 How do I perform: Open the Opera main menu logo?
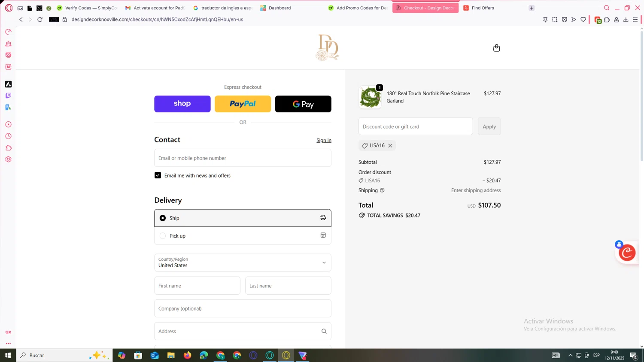pos(9,8)
